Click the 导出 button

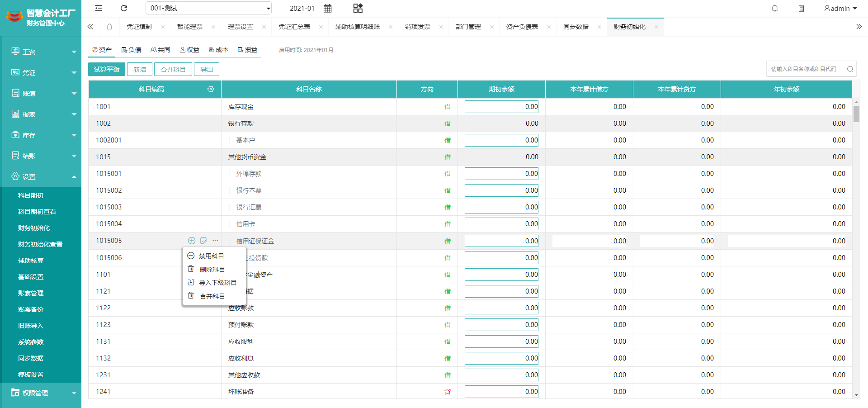pos(207,69)
